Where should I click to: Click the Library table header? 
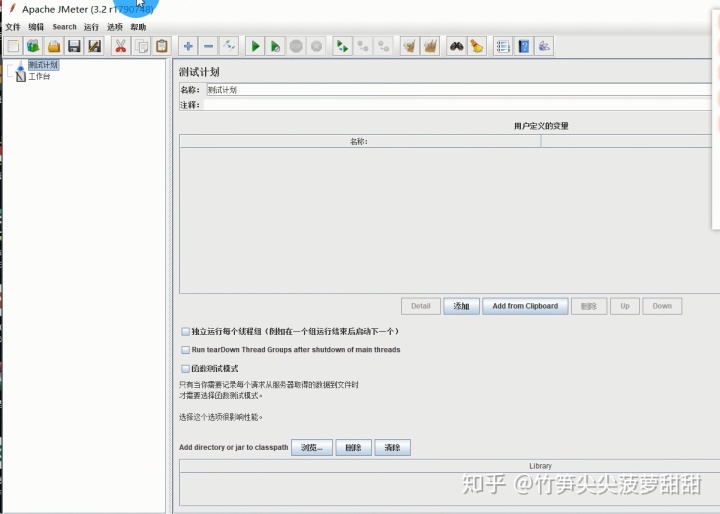pos(450,466)
